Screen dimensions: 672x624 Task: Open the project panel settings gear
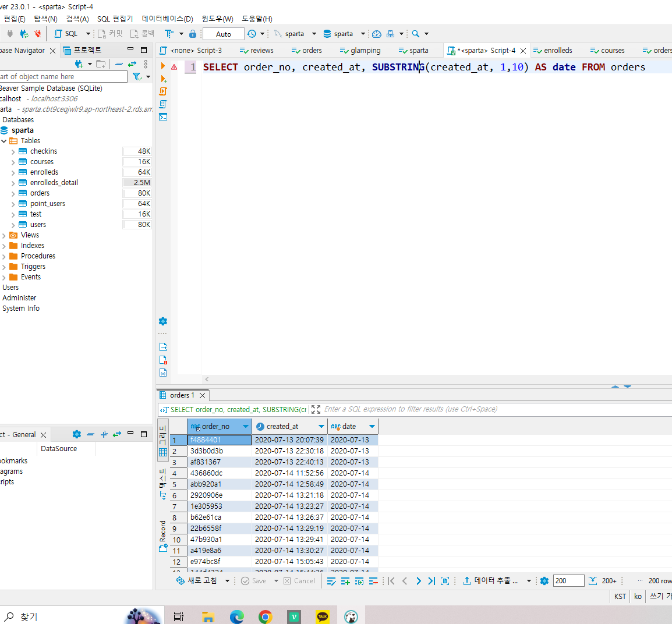click(x=77, y=434)
